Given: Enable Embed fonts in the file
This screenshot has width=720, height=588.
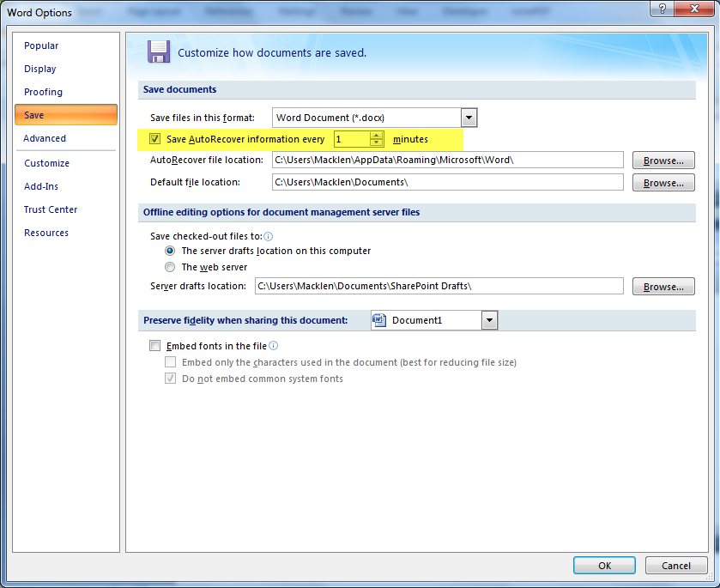Looking at the screenshot, I should (x=154, y=345).
